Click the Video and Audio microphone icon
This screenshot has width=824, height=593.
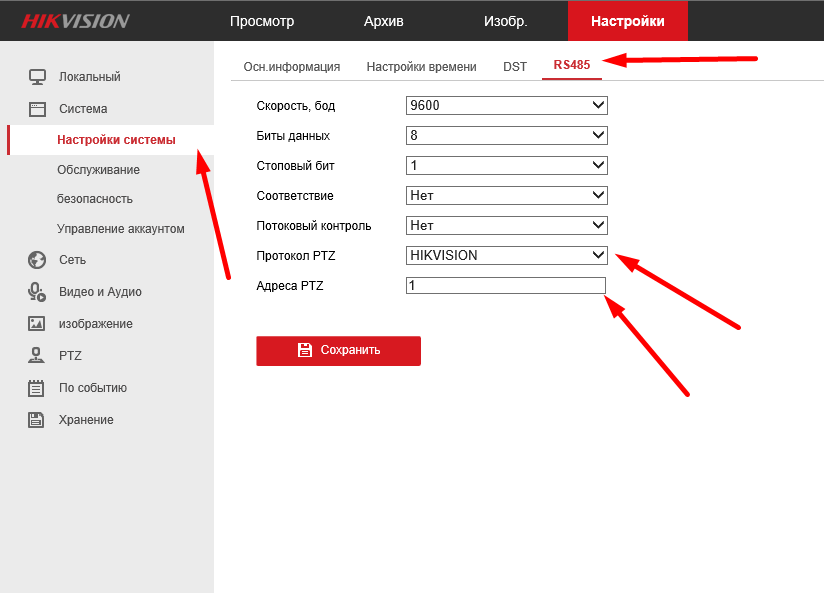click(x=37, y=292)
